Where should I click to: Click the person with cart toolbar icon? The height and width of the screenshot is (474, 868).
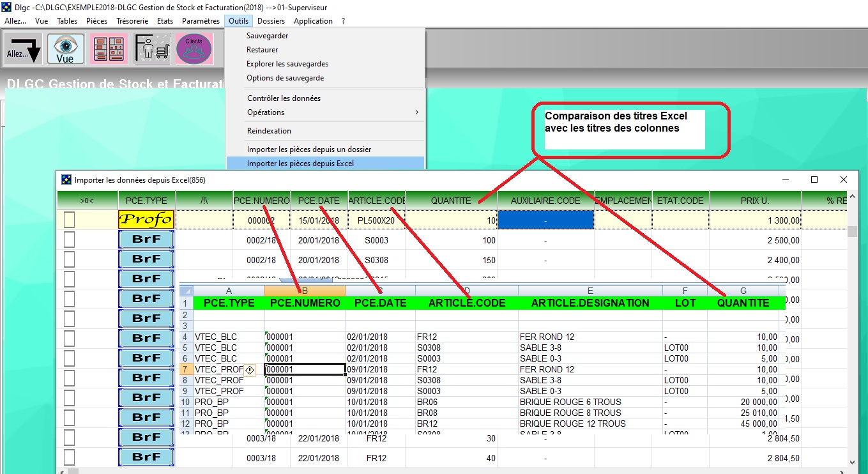[152, 49]
